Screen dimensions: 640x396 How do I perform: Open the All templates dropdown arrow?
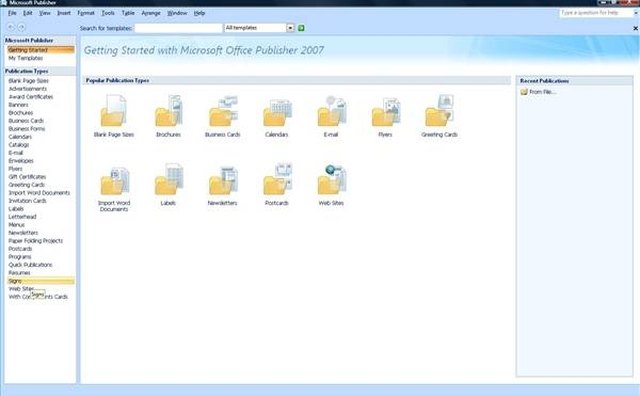[x=290, y=28]
